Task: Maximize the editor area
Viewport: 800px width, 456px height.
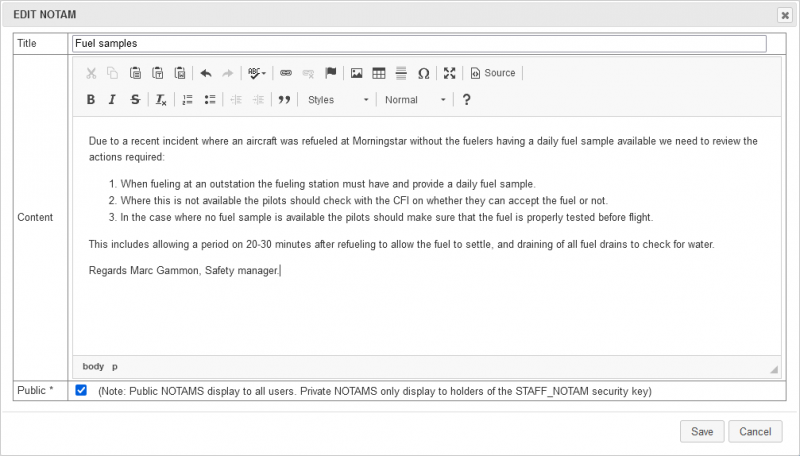Action: [x=450, y=73]
